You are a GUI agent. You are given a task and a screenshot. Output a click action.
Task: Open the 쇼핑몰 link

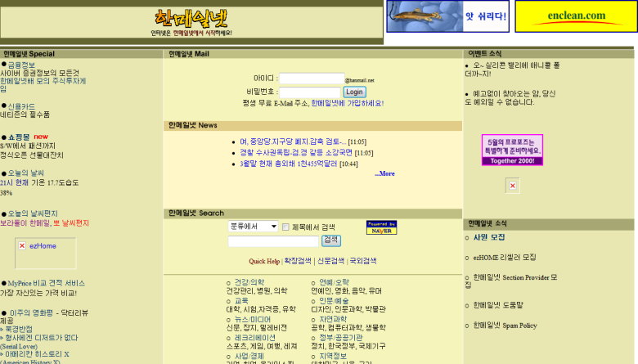point(19,137)
